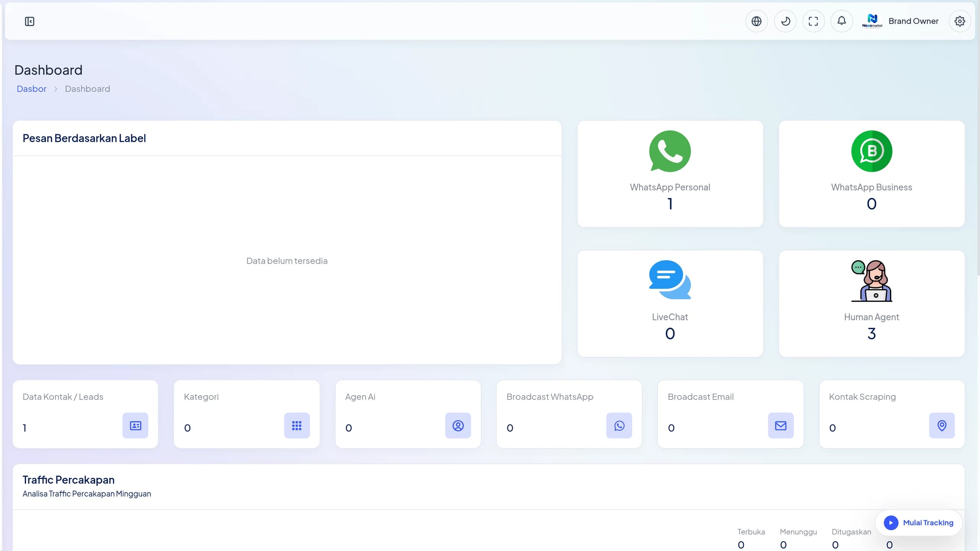Viewport: 980px width, 551px height.
Task: Click the Kategori card title
Action: 201,397
